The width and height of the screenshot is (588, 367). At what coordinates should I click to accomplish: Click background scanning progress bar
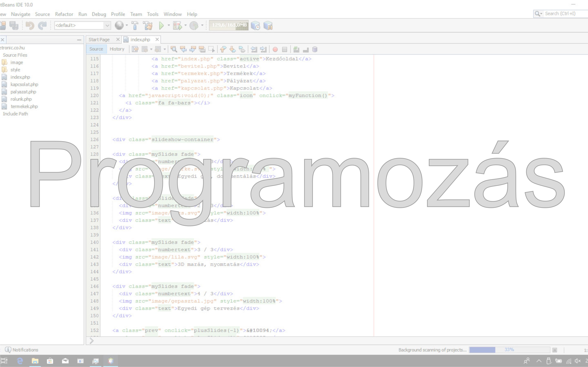(509, 350)
